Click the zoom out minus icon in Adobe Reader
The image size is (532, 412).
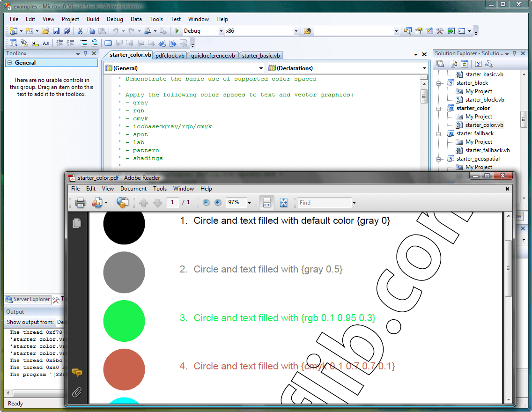pos(207,203)
